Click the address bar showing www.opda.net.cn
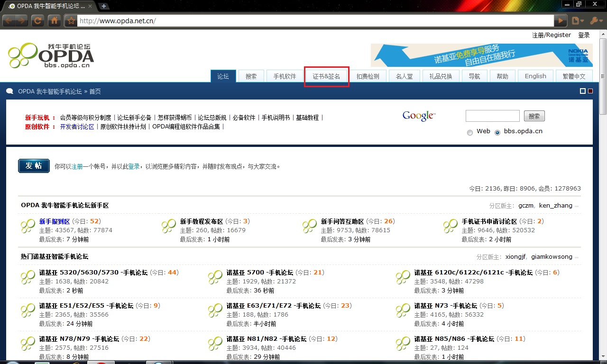Viewport: 607px width, 364px height. click(x=316, y=21)
